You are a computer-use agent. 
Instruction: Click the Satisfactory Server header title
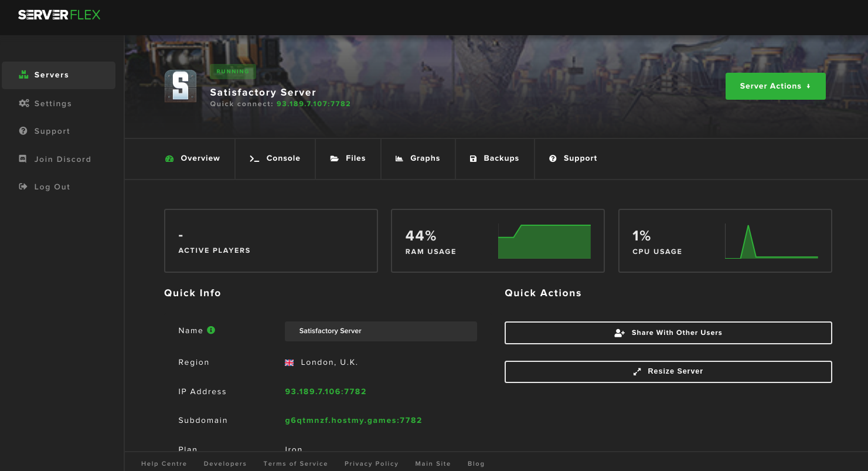coord(263,93)
